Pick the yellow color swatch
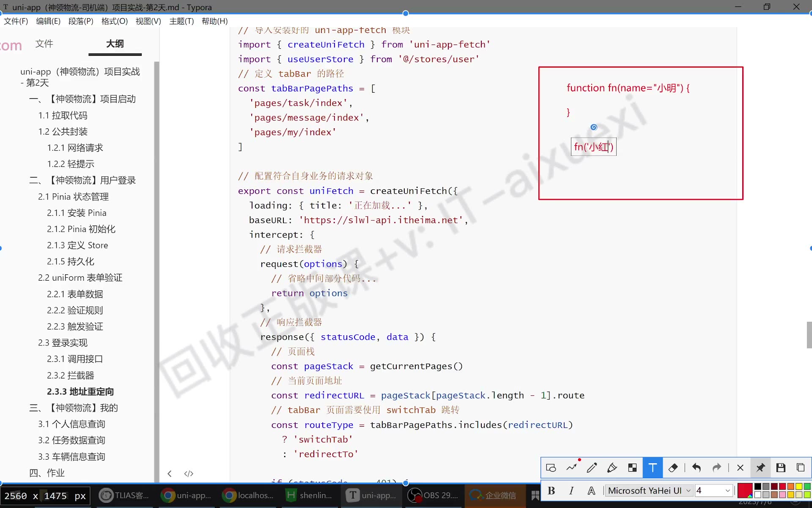Image resolution: width=812 pixels, height=508 pixels. pos(799,486)
